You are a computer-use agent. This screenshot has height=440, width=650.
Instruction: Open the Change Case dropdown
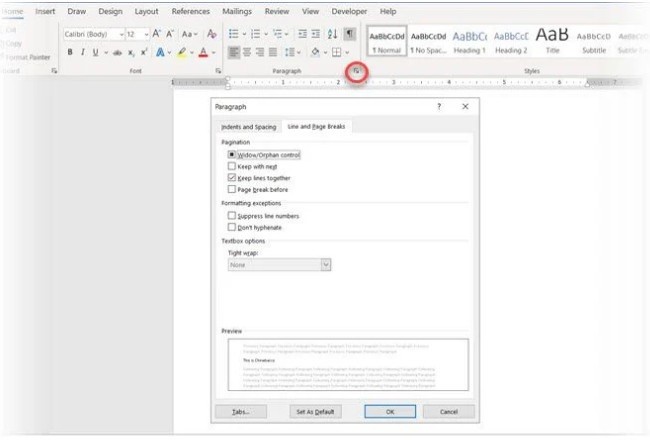189,34
